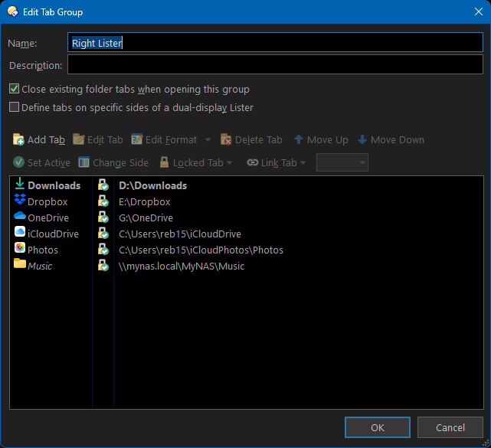This screenshot has width=491, height=448.
Task: Select the Music folder icon
Action: click(20, 263)
